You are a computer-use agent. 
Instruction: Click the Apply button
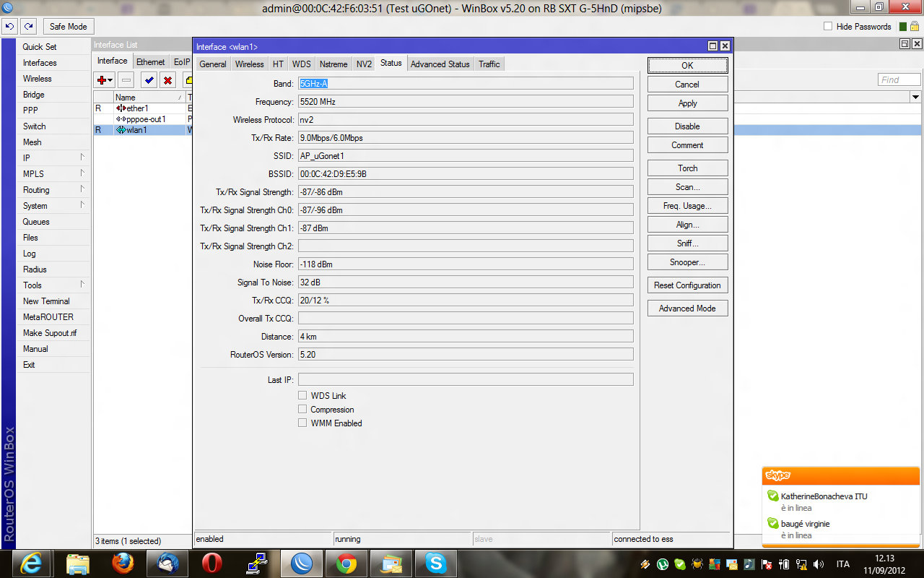pos(687,103)
